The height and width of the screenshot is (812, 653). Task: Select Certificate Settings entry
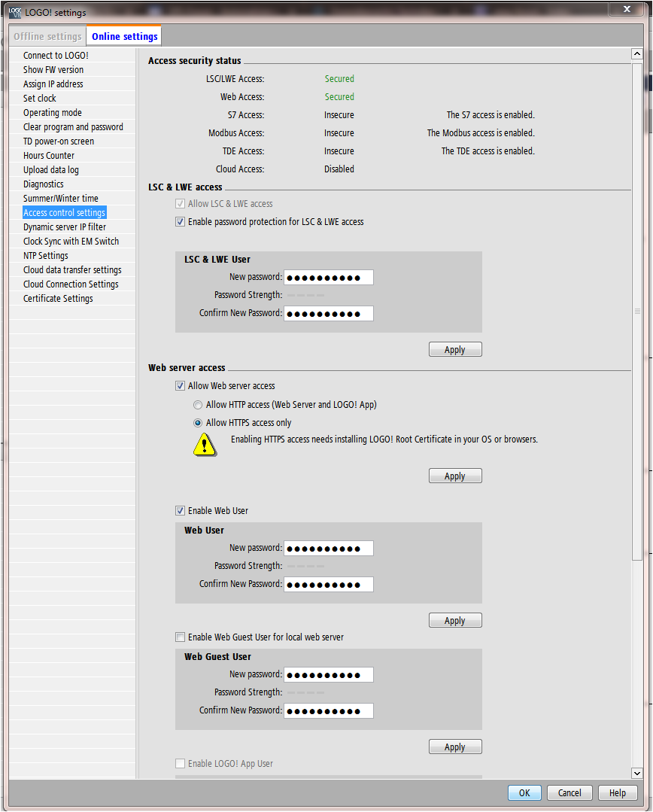pyautogui.click(x=58, y=298)
